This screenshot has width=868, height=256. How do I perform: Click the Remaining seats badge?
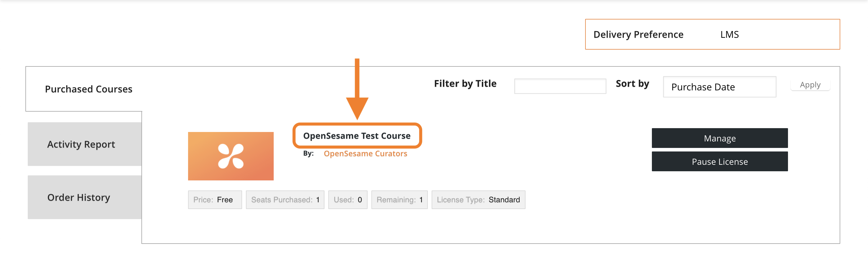tap(399, 199)
